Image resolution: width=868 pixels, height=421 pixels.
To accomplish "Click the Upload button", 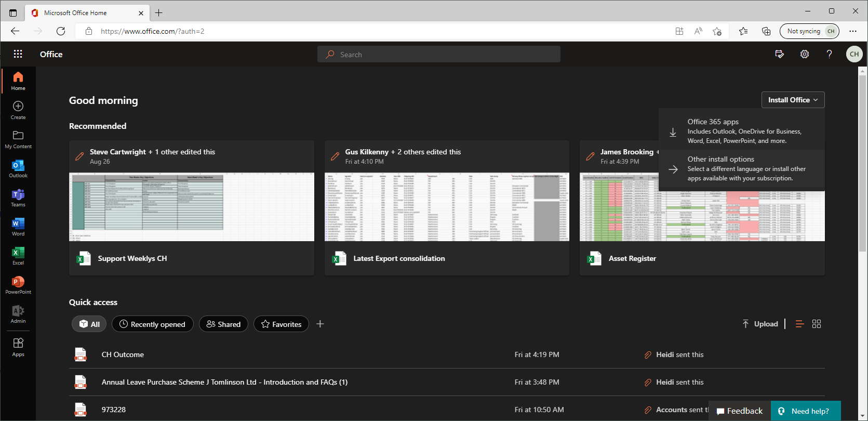I will pos(760,324).
